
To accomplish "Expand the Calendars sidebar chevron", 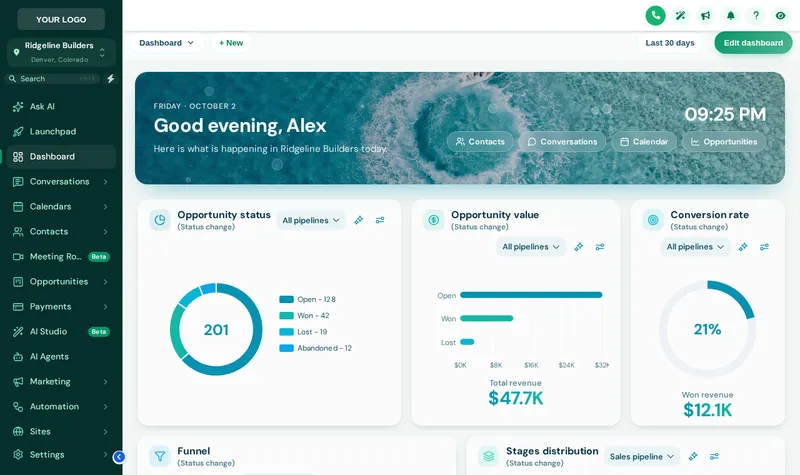I will tap(106, 207).
